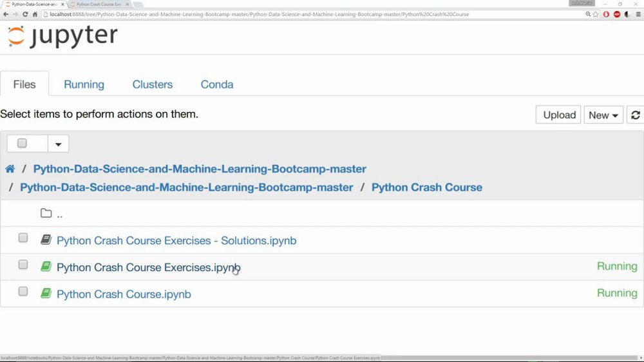Close the second browser tab
This screenshot has width=644, height=362.
pyautogui.click(x=128, y=4)
